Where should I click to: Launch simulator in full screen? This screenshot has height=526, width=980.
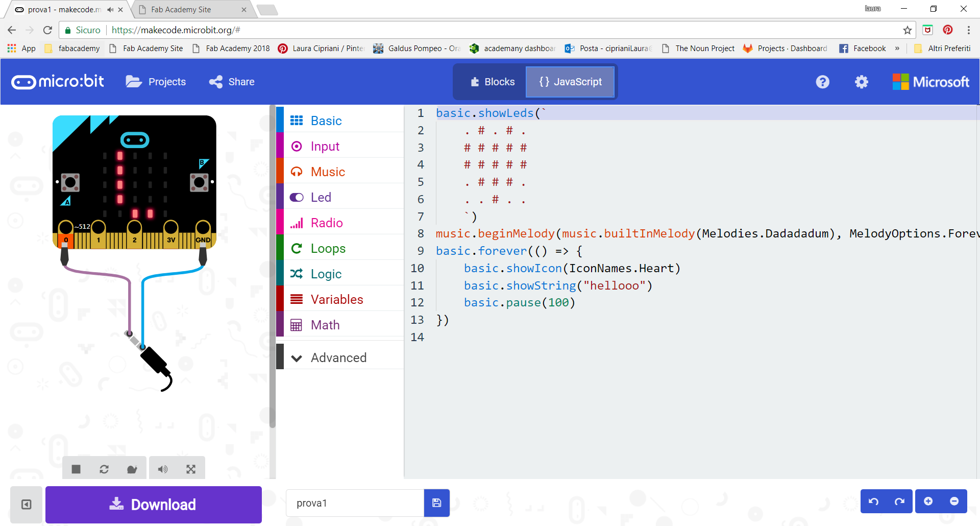191,469
